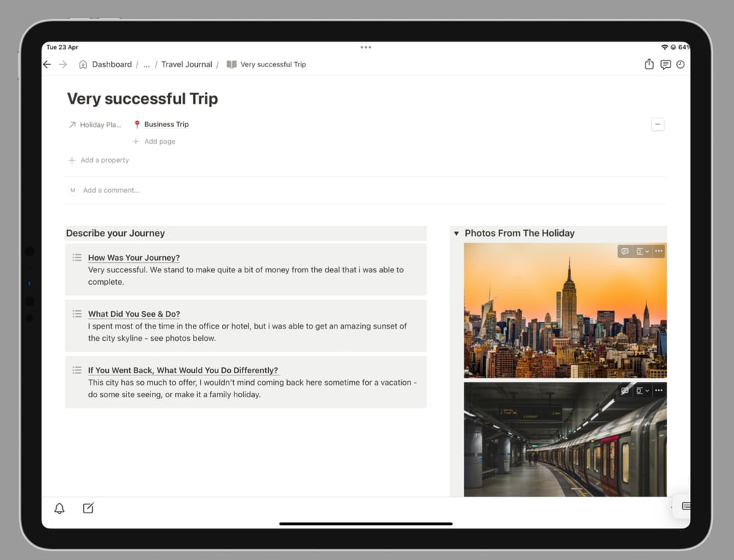Collapse Photos From The Holiday toggle

point(456,234)
